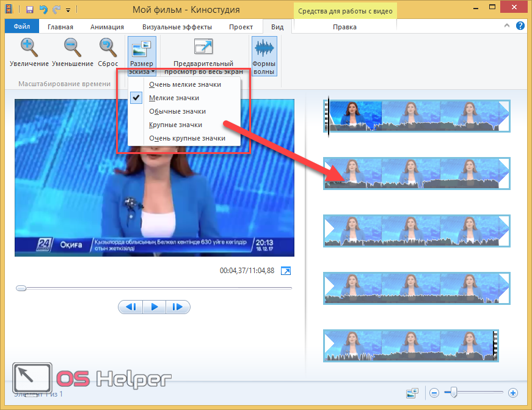
Task: Click the Уменьшение zoom out icon
Action: [x=72, y=48]
